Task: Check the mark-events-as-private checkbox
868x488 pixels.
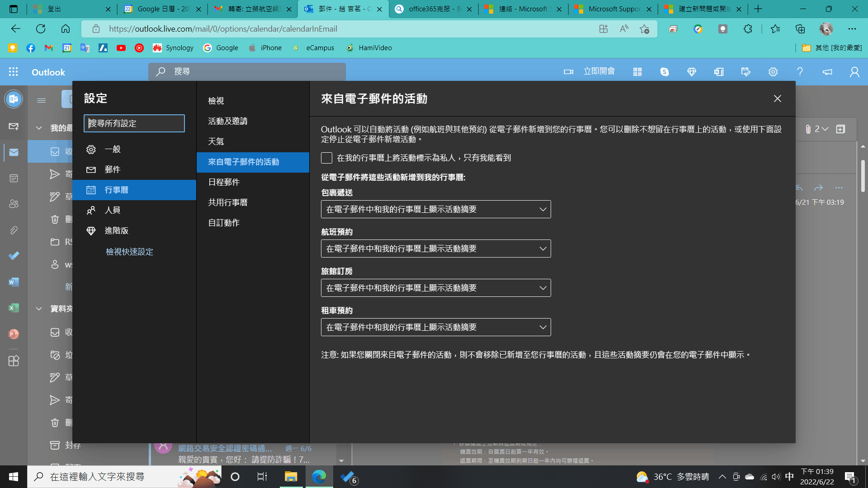Action: (x=326, y=158)
